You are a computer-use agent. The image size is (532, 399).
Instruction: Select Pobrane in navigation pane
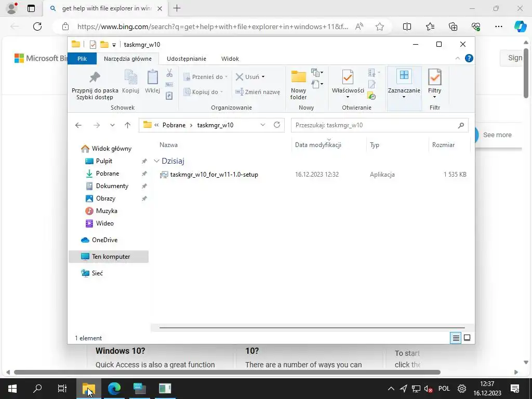click(x=108, y=174)
